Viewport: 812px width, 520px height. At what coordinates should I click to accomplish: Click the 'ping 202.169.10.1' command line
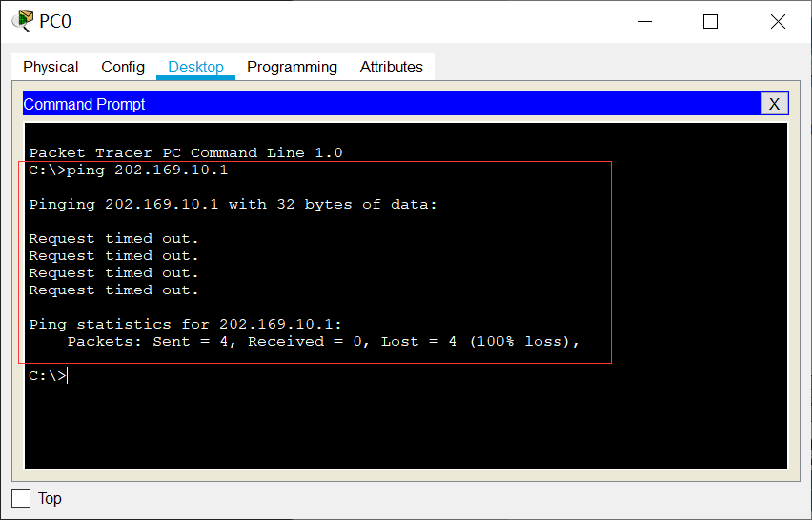pyautogui.click(x=129, y=170)
